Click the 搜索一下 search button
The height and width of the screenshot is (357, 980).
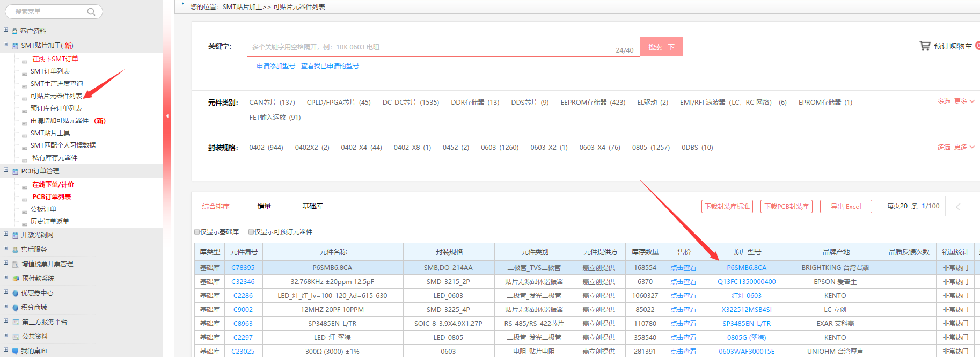[x=661, y=47]
